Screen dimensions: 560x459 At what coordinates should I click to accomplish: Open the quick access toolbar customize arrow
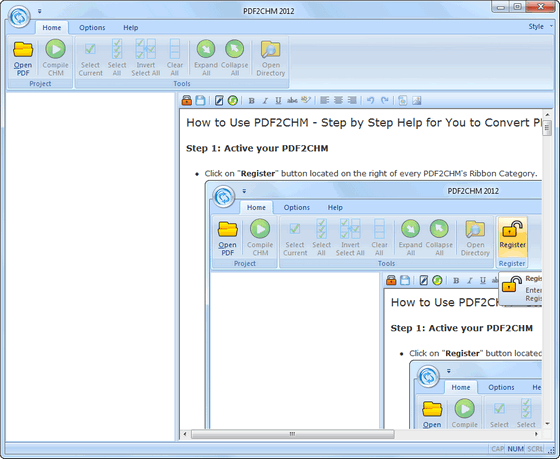pyautogui.click(x=40, y=11)
